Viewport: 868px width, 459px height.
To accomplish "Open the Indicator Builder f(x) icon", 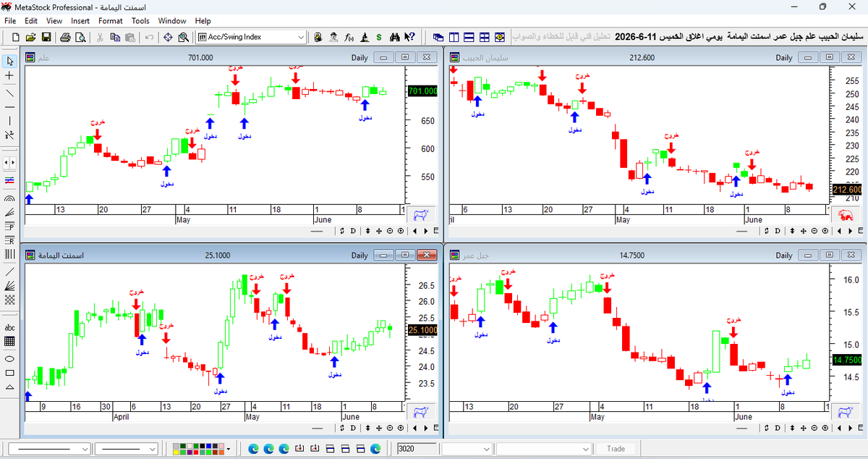I will (349, 37).
